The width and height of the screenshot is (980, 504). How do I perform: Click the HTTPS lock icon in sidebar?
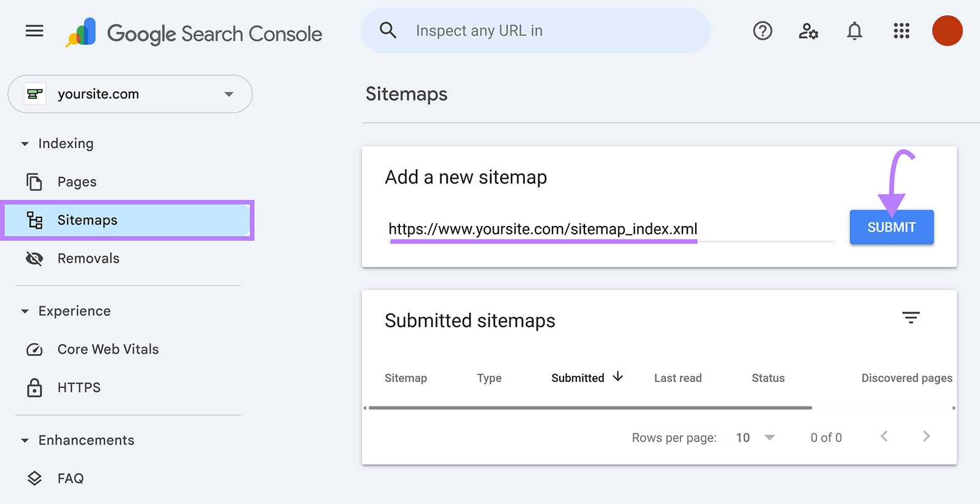coord(35,387)
